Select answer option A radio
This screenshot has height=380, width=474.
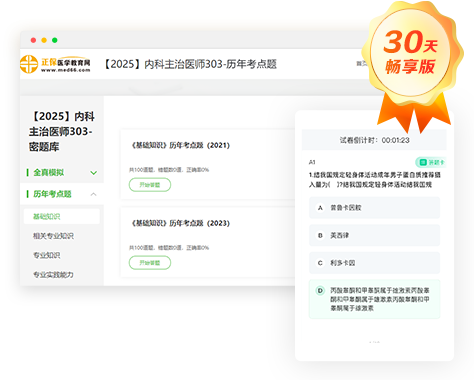tap(320, 208)
